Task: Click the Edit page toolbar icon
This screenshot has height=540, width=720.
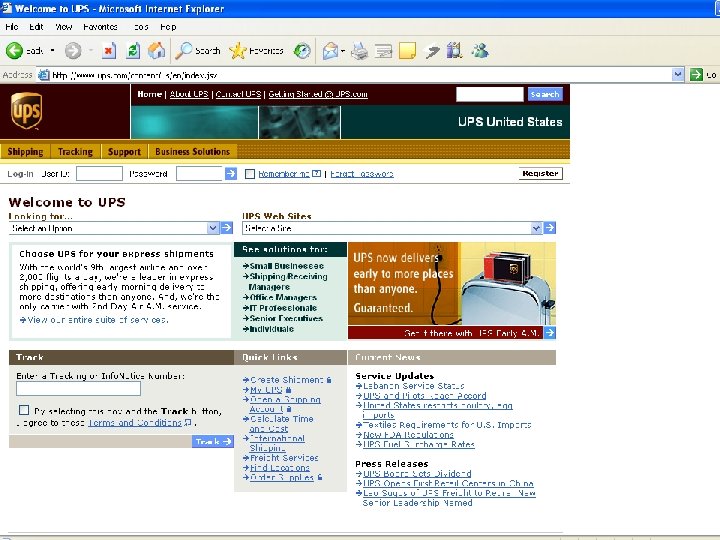Action: click(x=383, y=51)
